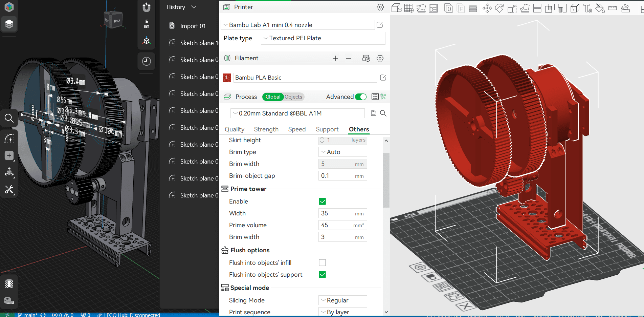Click the magnifier search icon in CAD viewport
This screenshot has height=317, width=644.
click(x=9, y=118)
